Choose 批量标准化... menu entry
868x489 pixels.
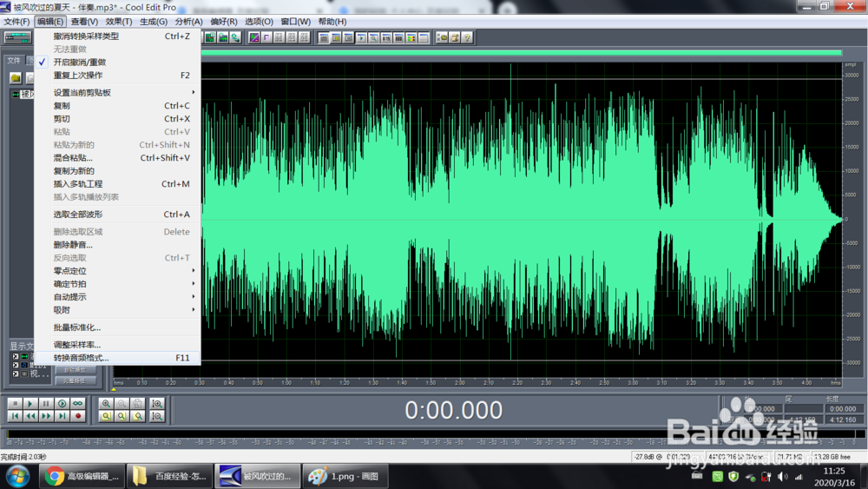click(117, 327)
